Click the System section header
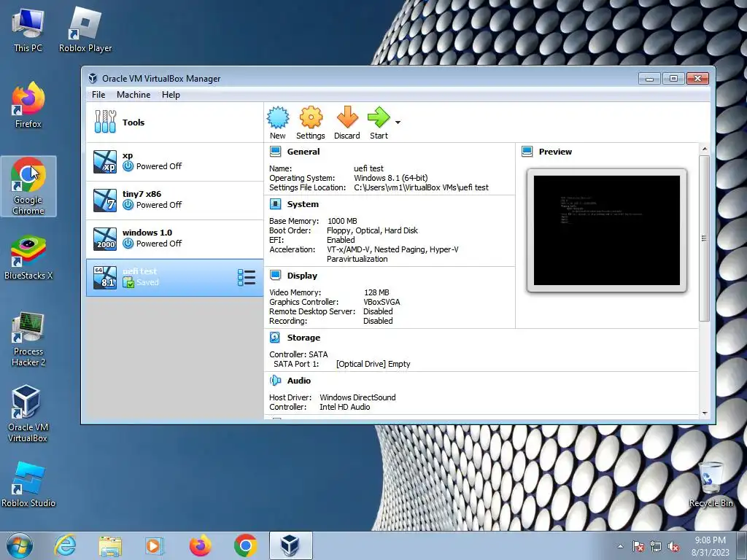 pyautogui.click(x=303, y=204)
